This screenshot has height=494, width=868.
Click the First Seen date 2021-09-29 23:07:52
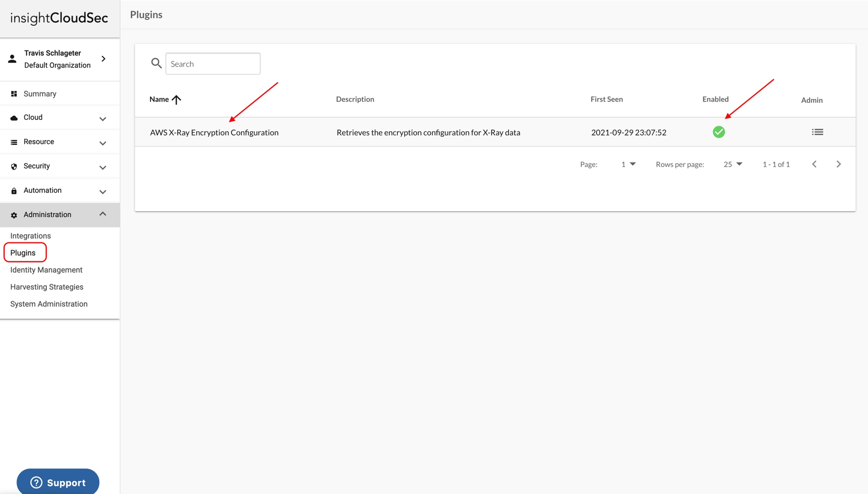pos(628,132)
